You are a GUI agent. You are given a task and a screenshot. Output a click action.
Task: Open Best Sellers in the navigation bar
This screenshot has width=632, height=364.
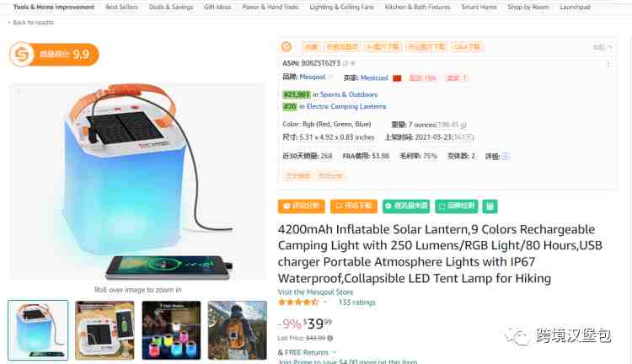tap(121, 8)
